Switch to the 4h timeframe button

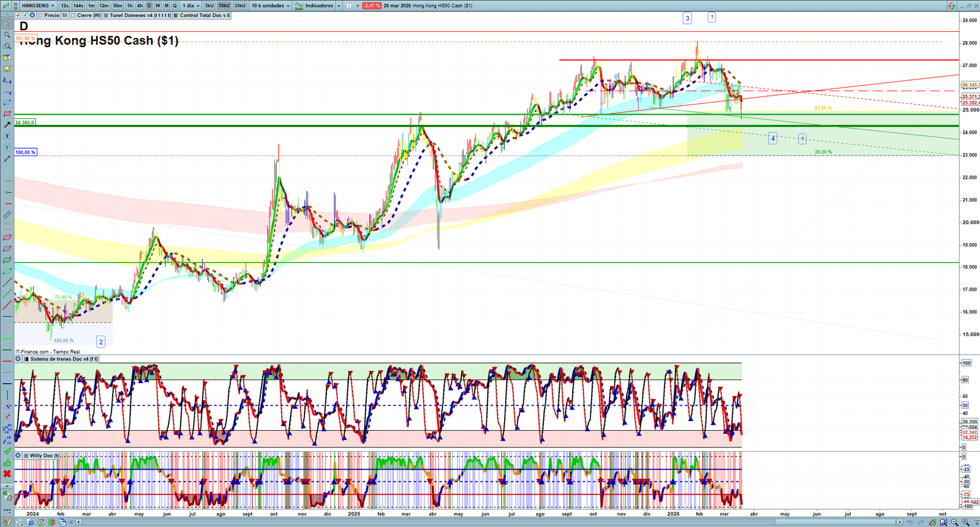coord(140,6)
